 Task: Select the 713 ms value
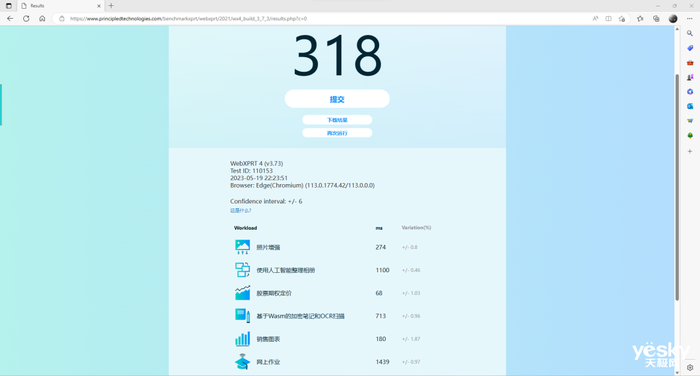(380, 316)
